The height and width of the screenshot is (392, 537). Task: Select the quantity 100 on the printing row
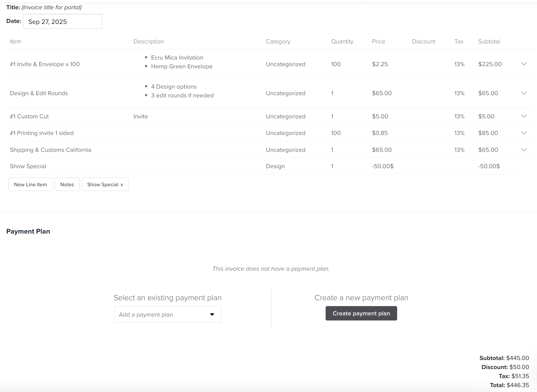336,133
